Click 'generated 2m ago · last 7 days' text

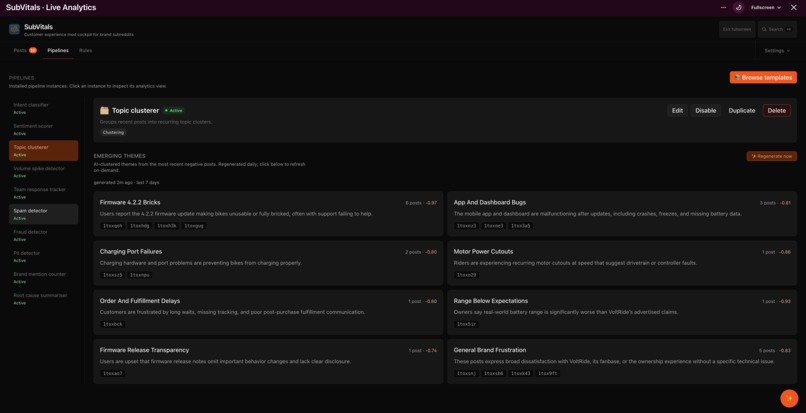(126, 183)
